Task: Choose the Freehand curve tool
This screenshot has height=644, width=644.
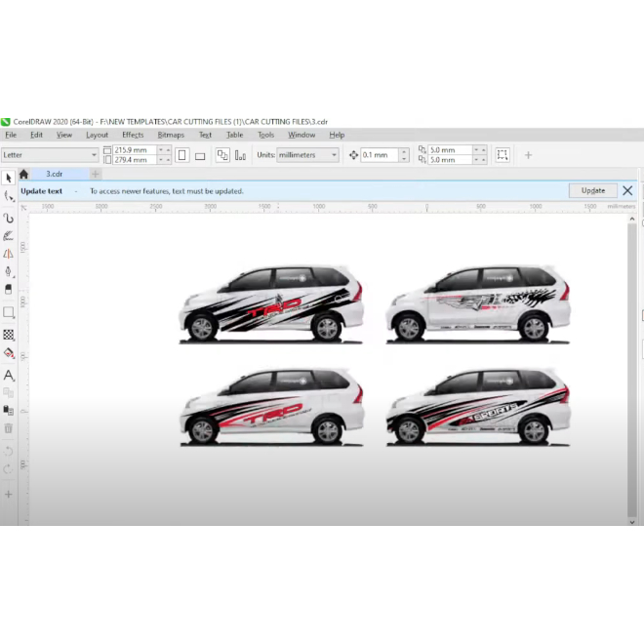Action: click(x=9, y=217)
